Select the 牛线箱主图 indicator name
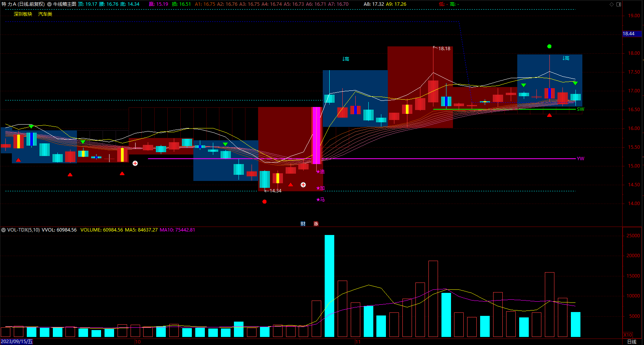 [x=65, y=4]
